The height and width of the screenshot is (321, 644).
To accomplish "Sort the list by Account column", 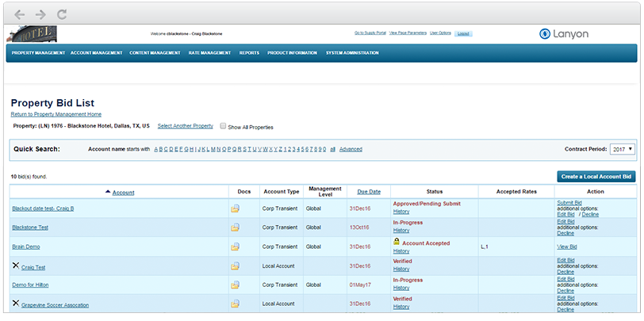I will click(x=123, y=193).
